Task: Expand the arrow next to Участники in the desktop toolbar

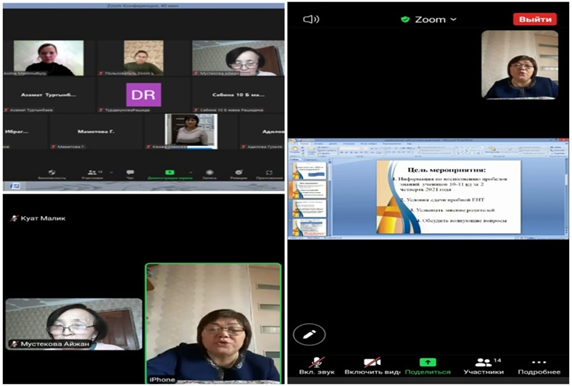Action: point(111,172)
